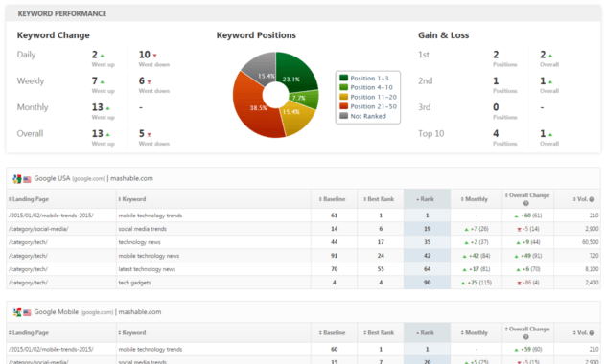Sort Google USA table by Best Rank
Image resolution: width=604 pixels, height=364 pixels.
click(379, 199)
